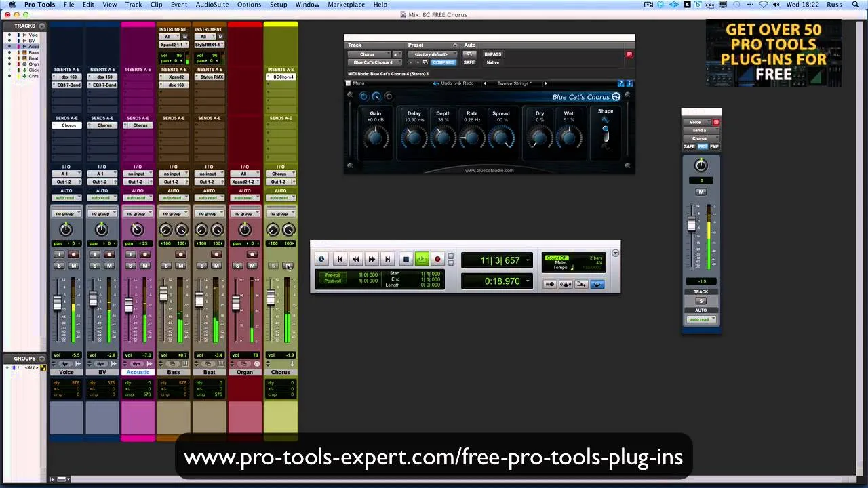
Task: Click the Stop button in the transport
Action: point(406,259)
